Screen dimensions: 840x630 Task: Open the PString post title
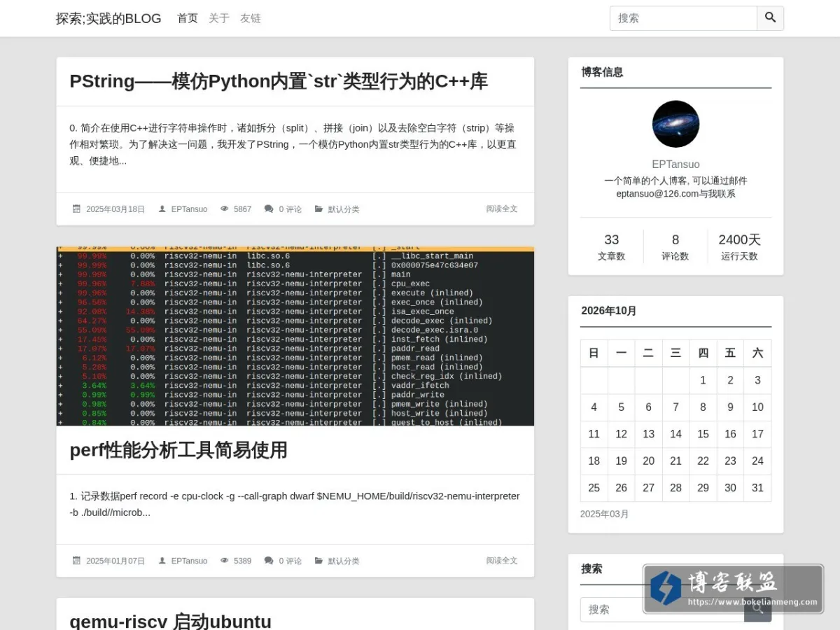coord(279,81)
